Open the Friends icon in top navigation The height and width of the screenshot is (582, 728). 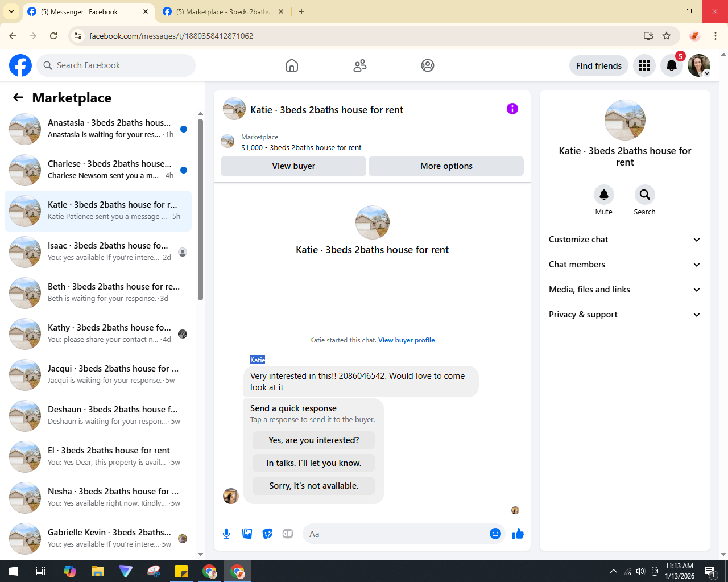click(x=360, y=65)
